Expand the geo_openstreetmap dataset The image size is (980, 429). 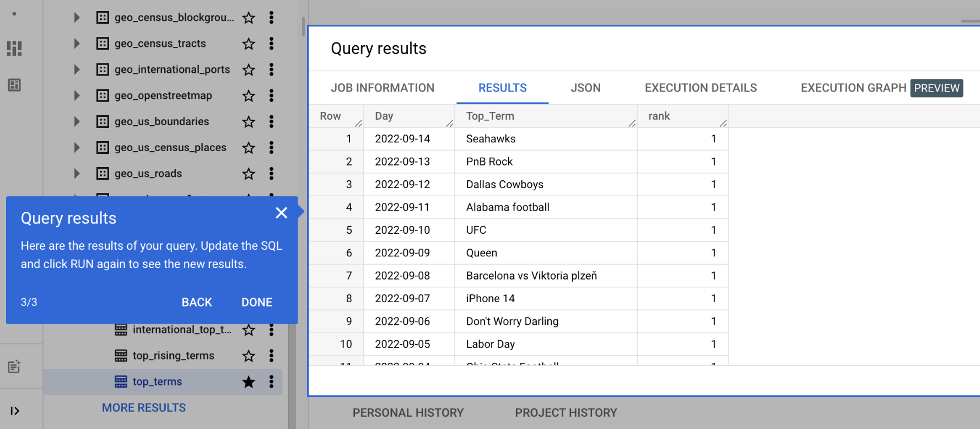click(x=77, y=95)
